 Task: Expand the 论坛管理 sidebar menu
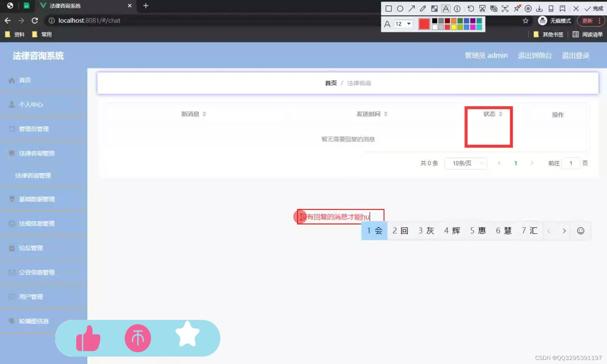point(44,248)
